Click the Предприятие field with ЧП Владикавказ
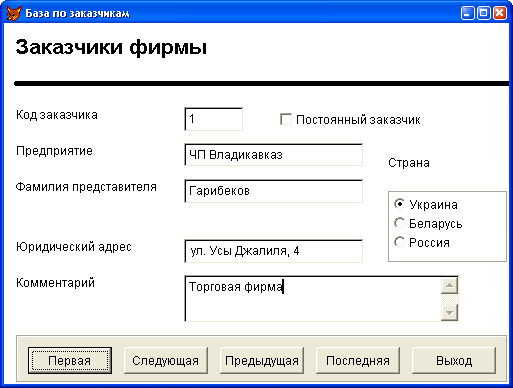This screenshot has width=513, height=388. pos(273,155)
